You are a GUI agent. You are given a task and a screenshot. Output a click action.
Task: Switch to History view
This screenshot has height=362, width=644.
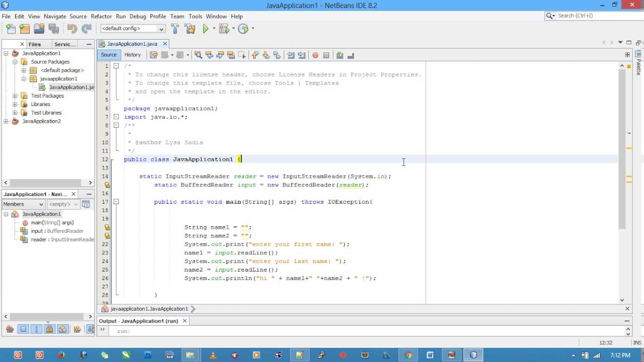coord(132,55)
